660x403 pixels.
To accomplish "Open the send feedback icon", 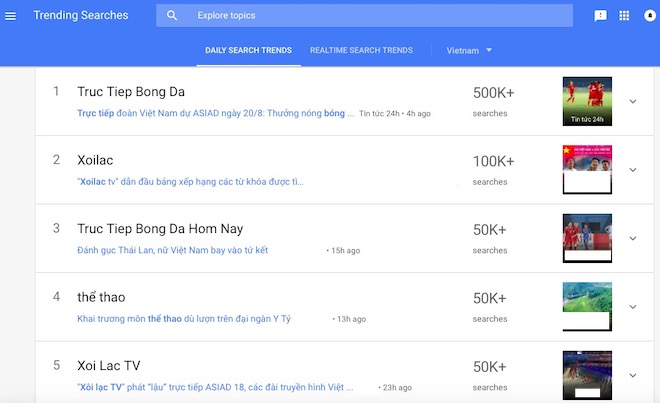I will (600, 16).
